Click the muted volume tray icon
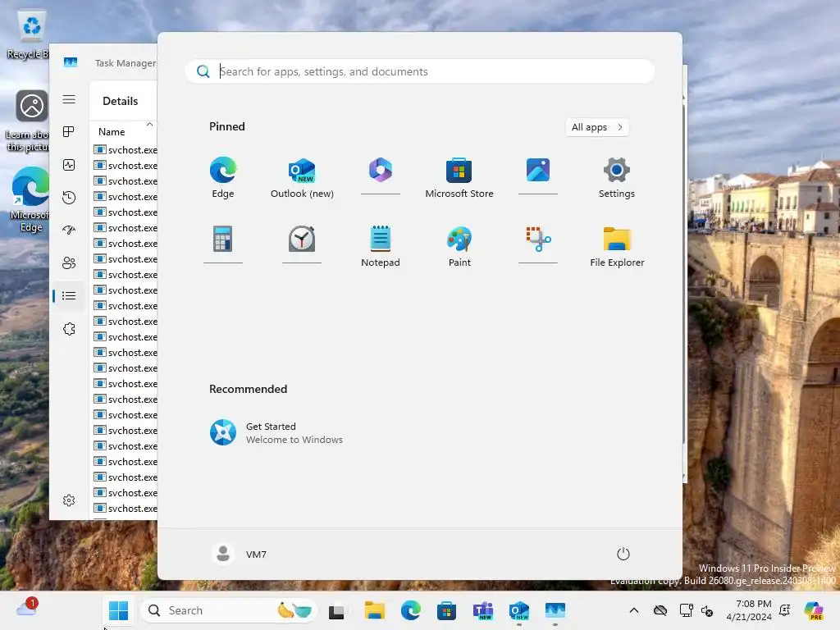The width and height of the screenshot is (840, 630). coord(707,610)
